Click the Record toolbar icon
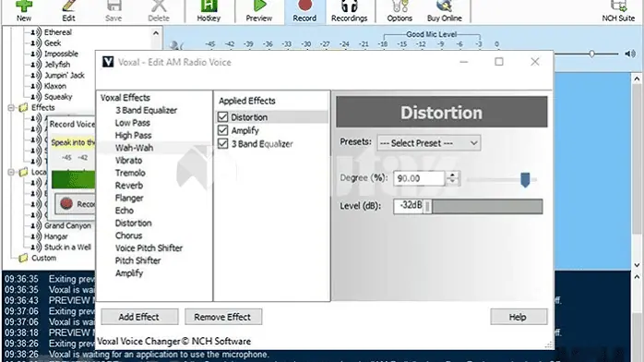The width and height of the screenshot is (644, 362). 304,11
